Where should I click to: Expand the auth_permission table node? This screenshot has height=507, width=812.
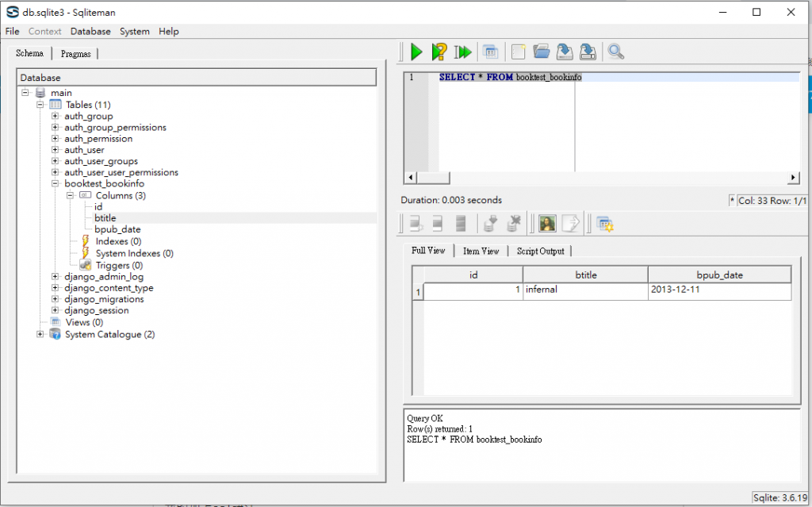pos(55,138)
